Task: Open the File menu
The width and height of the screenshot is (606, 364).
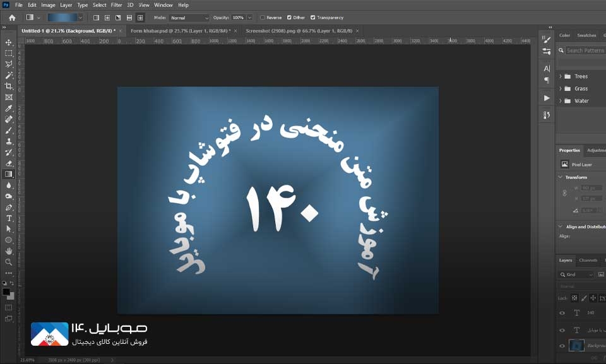Action: coord(18,5)
